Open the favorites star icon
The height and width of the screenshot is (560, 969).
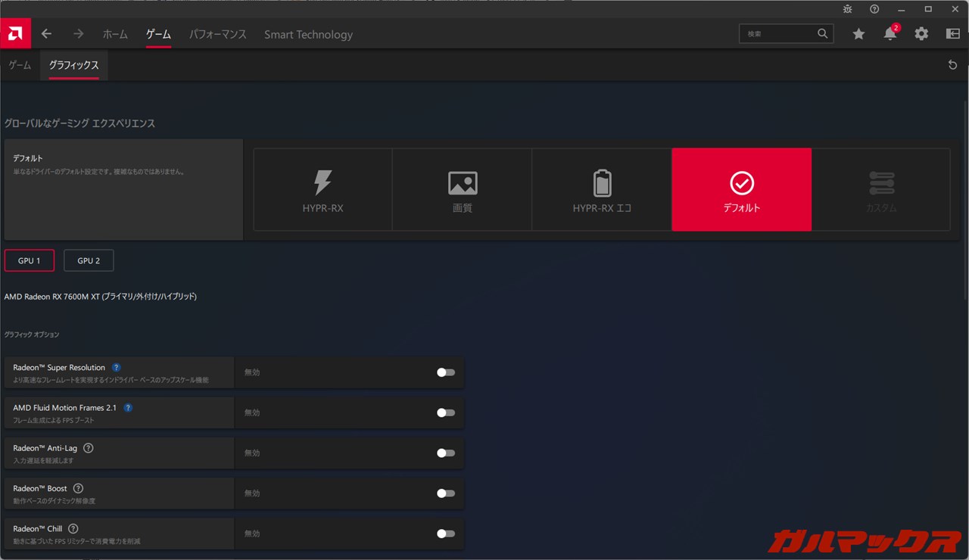tap(858, 34)
